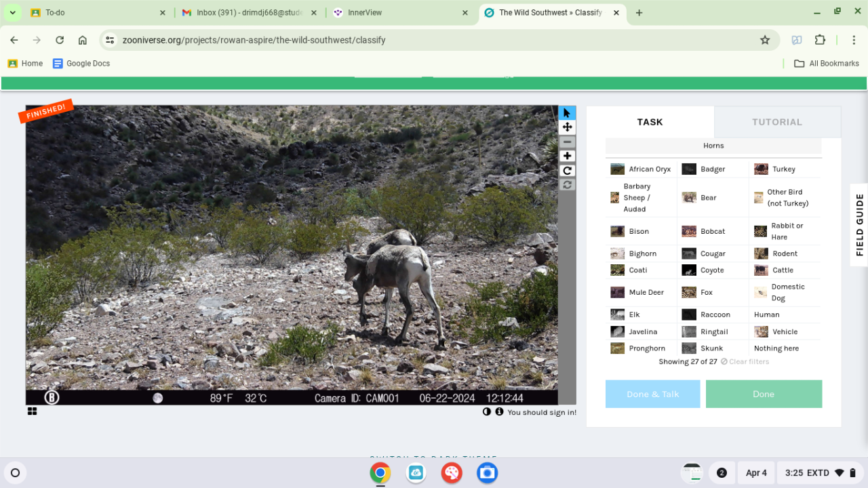Reload the Zooniverse page
The width and height of the screenshot is (868, 488).
pos(60,40)
